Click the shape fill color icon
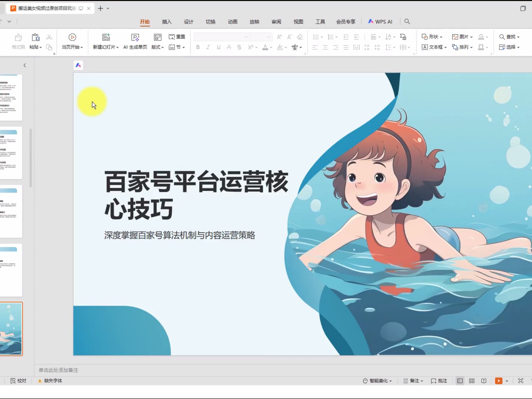This screenshot has height=399, width=532. [481, 37]
